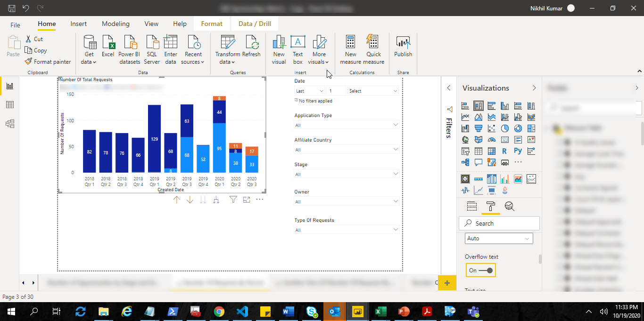The height and width of the screenshot is (321, 644).
Task: Open the Format paint roller tab
Action: [491, 206]
